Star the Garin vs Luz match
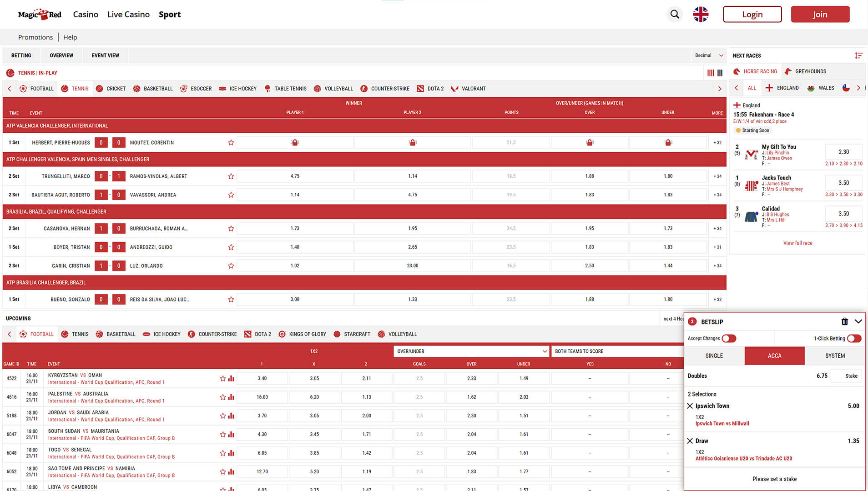Image resolution: width=868 pixels, height=491 pixels. coord(231,266)
